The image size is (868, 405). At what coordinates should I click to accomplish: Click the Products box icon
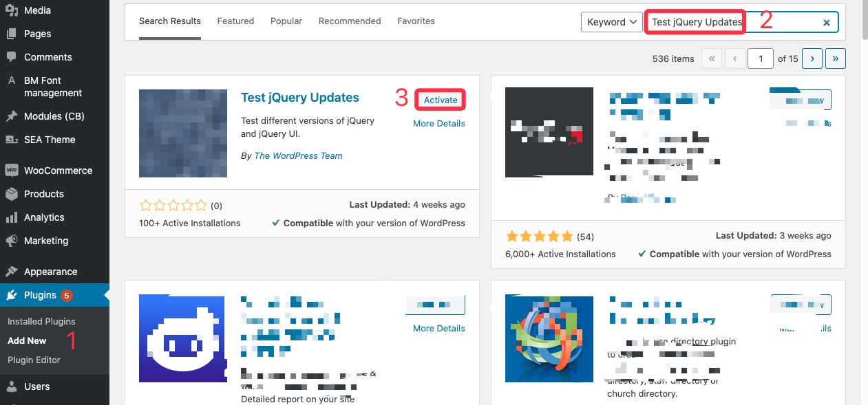[x=12, y=194]
